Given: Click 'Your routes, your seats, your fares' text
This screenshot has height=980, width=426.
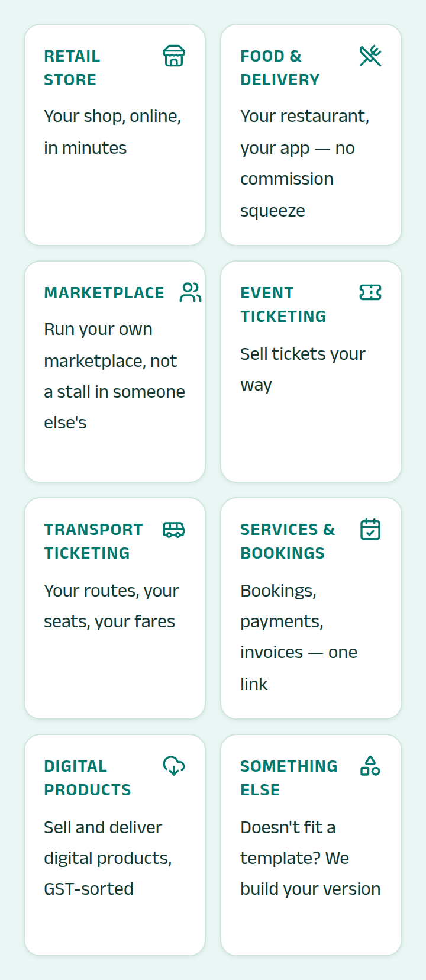Looking at the screenshot, I should 112,606.
